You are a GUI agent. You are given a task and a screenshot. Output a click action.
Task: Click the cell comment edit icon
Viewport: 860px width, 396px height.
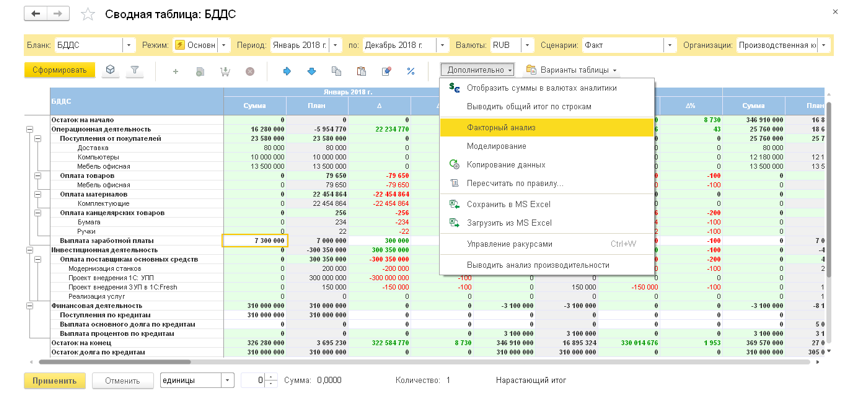click(x=386, y=71)
